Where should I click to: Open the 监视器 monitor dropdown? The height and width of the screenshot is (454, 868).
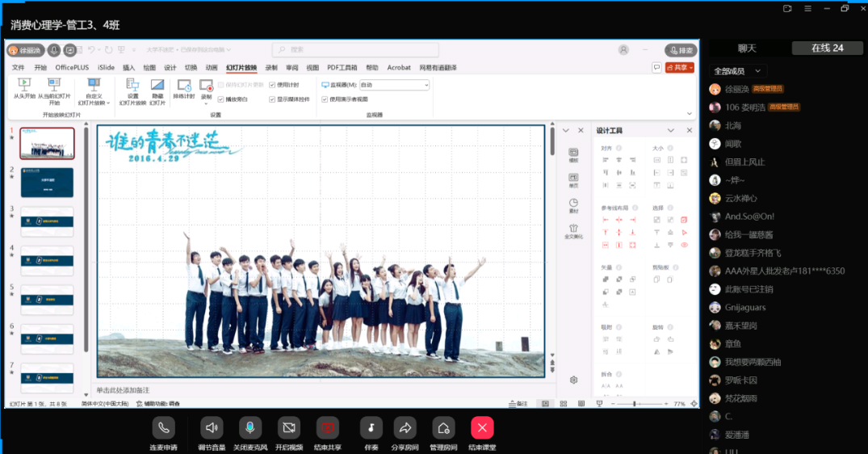click(393, 85)
